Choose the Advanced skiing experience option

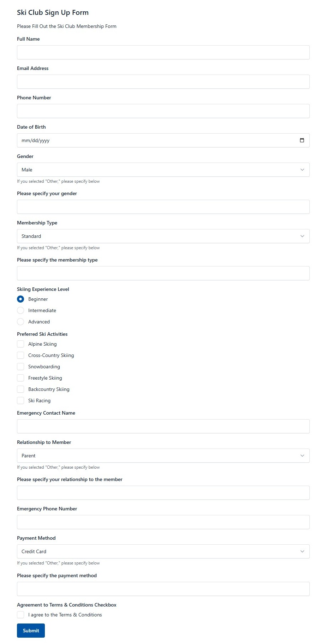(x=20, y=322)
